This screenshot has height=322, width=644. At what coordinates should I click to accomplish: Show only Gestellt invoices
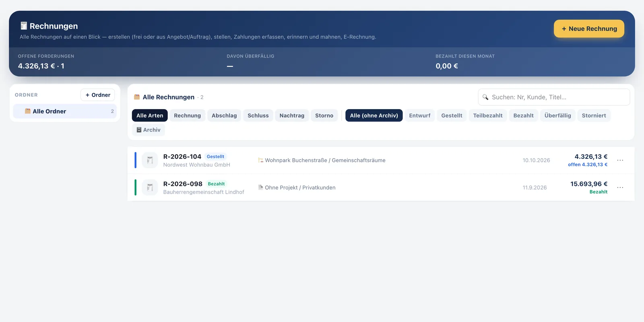(x=452, y=116)
